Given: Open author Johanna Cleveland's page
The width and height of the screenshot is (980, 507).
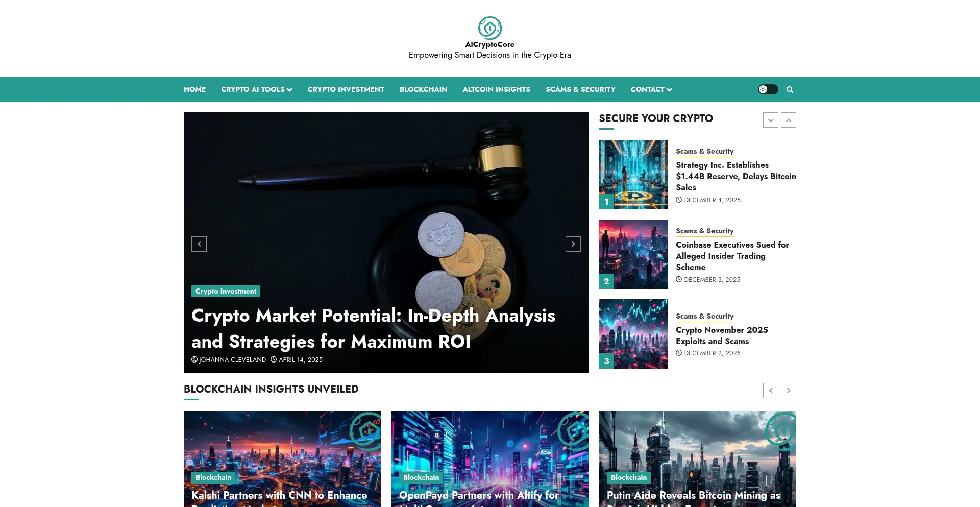Looking at the screenshot, I should point(232,360).
